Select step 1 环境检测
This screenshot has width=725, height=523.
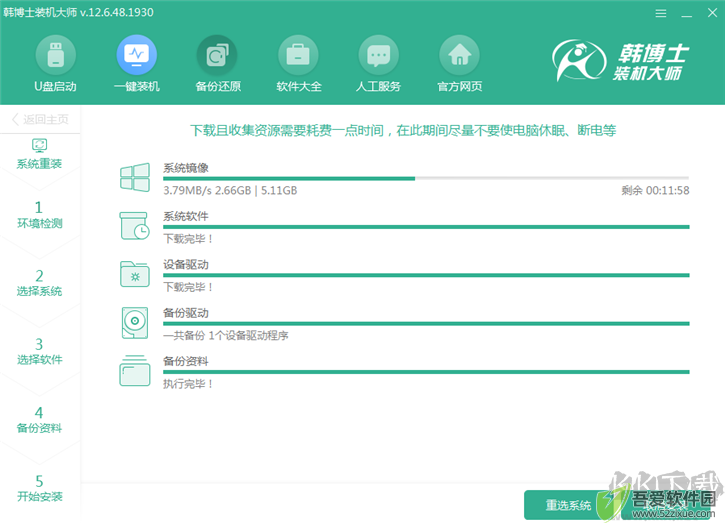39,215
